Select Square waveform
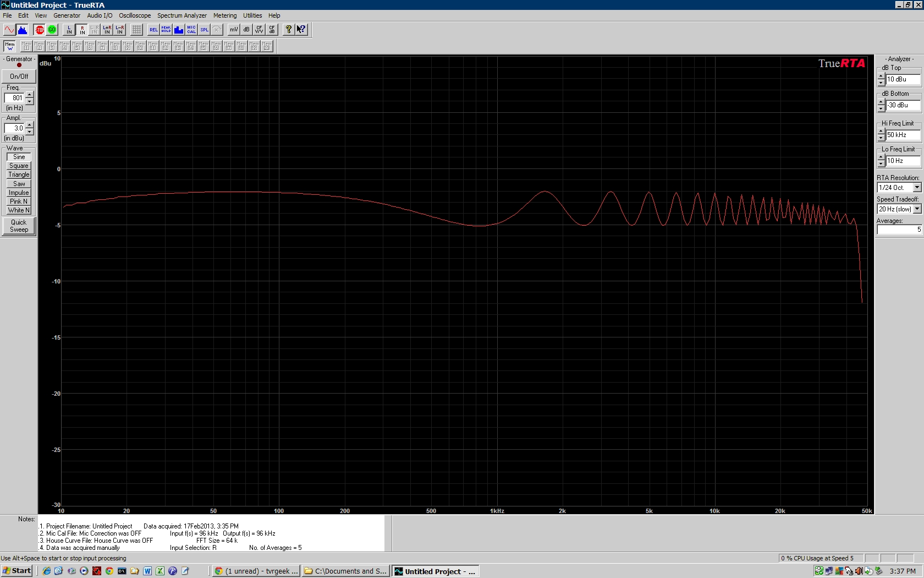The height and width of the screenshot is (578, 924). click(x=19, y=166)
